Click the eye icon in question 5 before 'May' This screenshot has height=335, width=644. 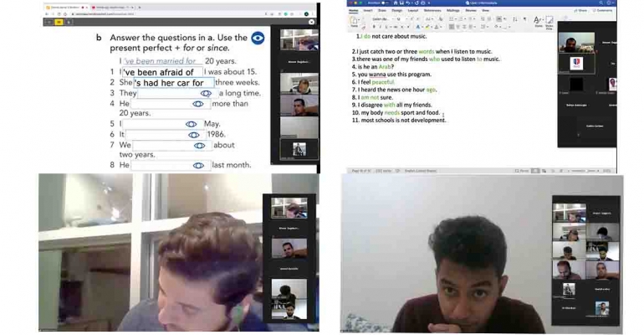(192, 124)
